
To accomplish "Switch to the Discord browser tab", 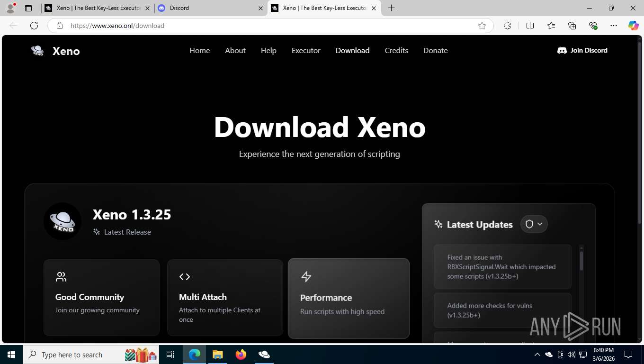I will tap(210, 8).
